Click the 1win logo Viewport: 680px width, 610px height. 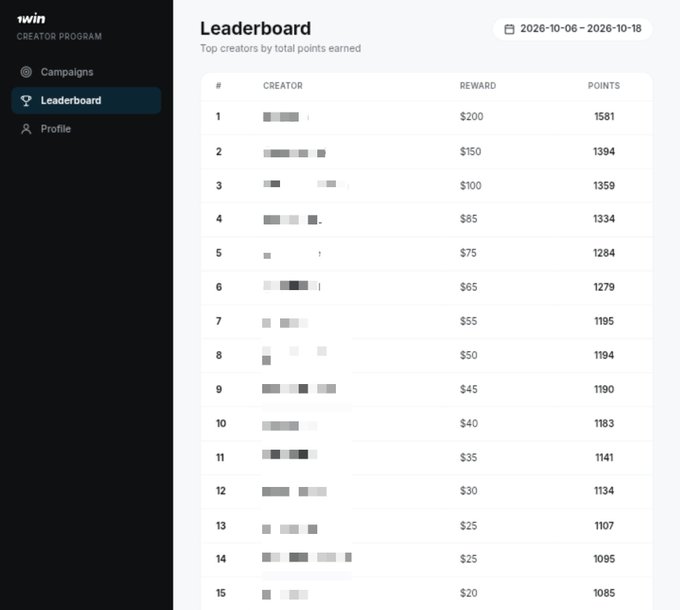click(31, 19)
